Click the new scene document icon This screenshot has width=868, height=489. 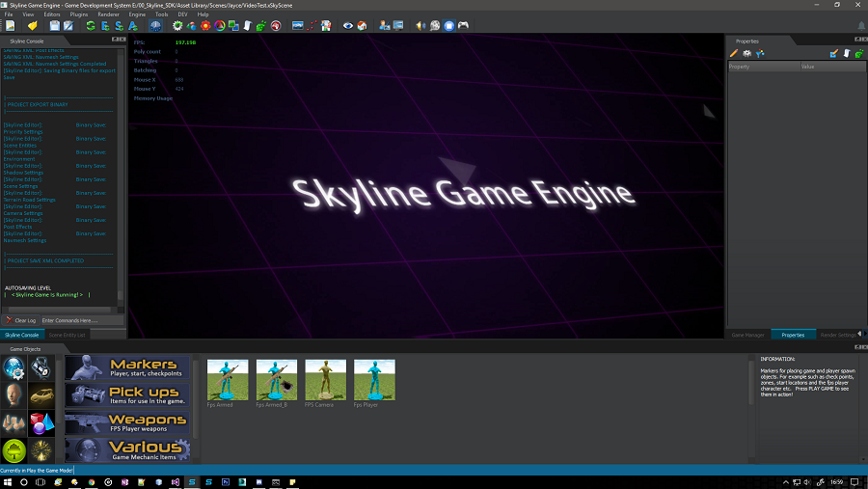coord(10,25)
